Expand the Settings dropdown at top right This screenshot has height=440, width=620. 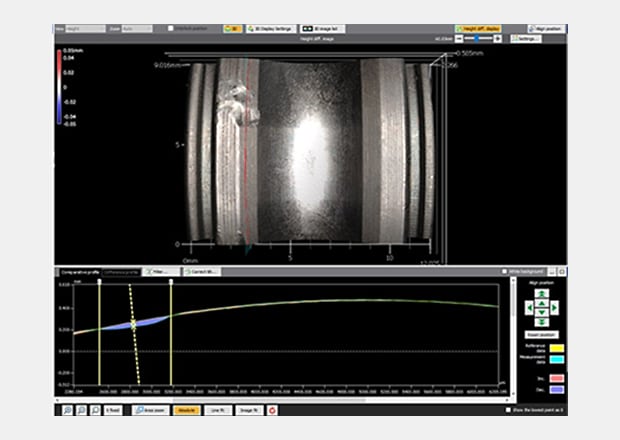coord(526,39)
